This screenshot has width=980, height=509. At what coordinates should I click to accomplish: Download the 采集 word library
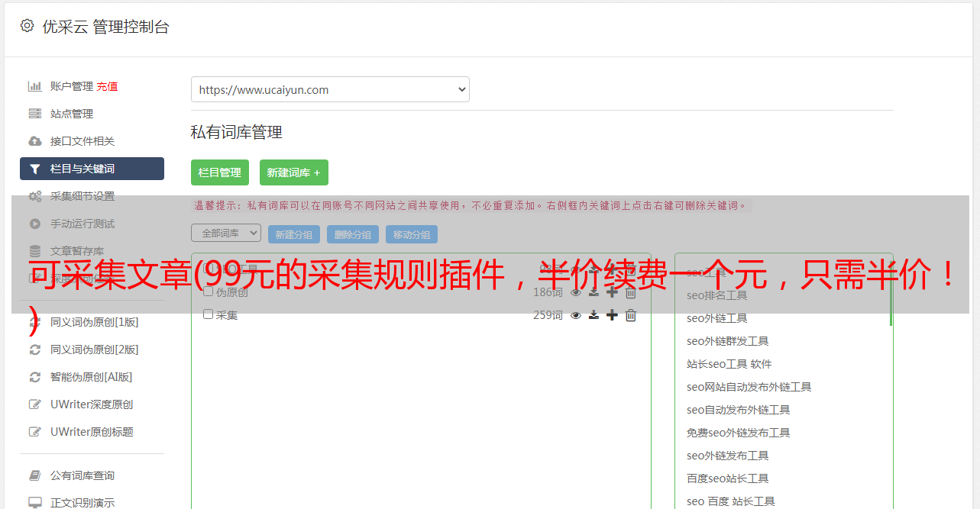pyautogui.click(x=593, y=315)
